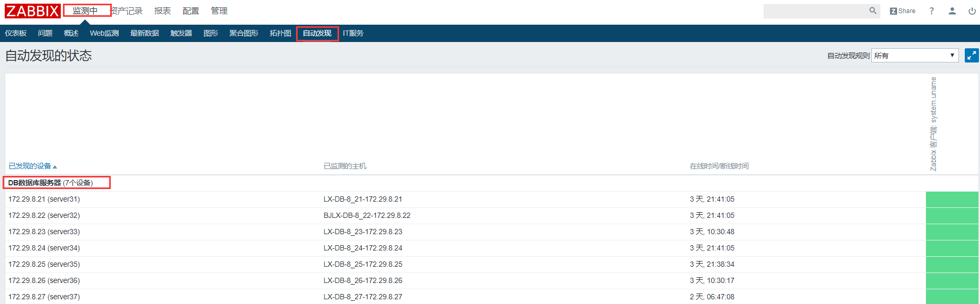Screen dimensions: 980x304
Task: Open host LX-DB-8_21-172.29.8.21
Action: pyautogui.click(x=363, y=199)
